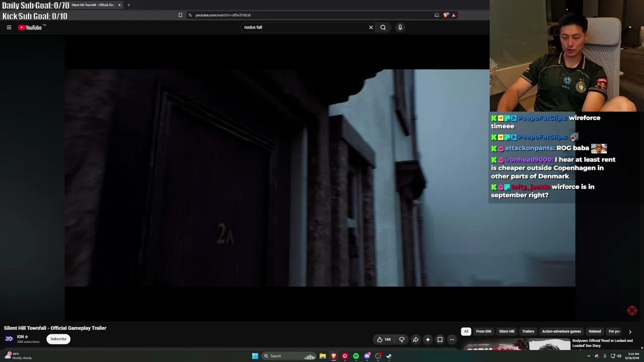Open more actions three-dot menu
Image resolution: width=644 pixels, height=362 pixels.
(x=452, y=339)
